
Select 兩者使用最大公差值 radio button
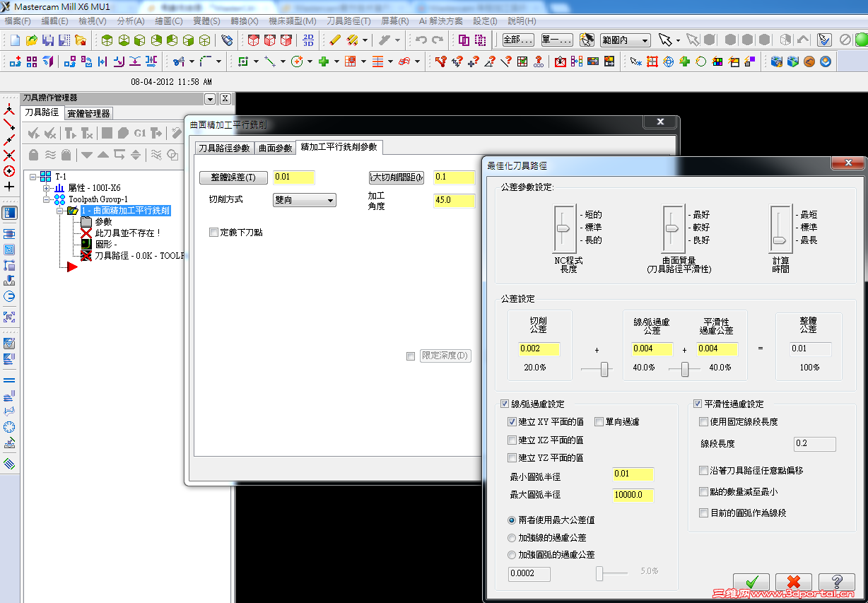(x=512, y=520)
